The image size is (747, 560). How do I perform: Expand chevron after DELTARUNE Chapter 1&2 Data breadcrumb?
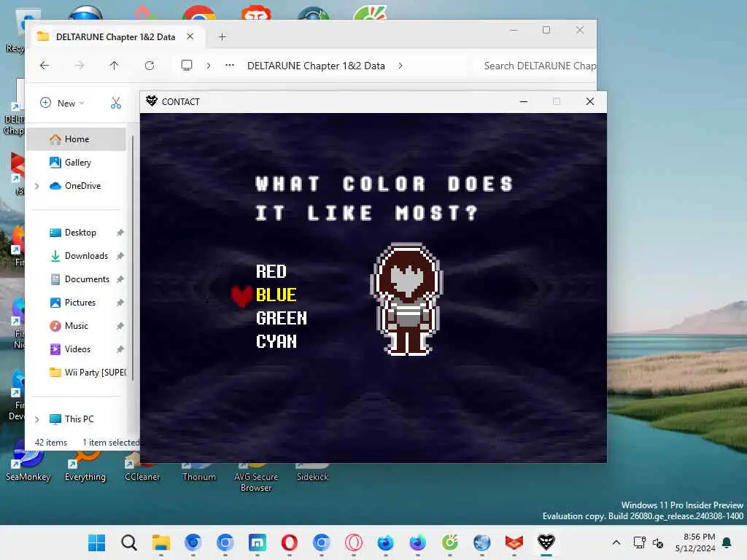tap(400, 66)
